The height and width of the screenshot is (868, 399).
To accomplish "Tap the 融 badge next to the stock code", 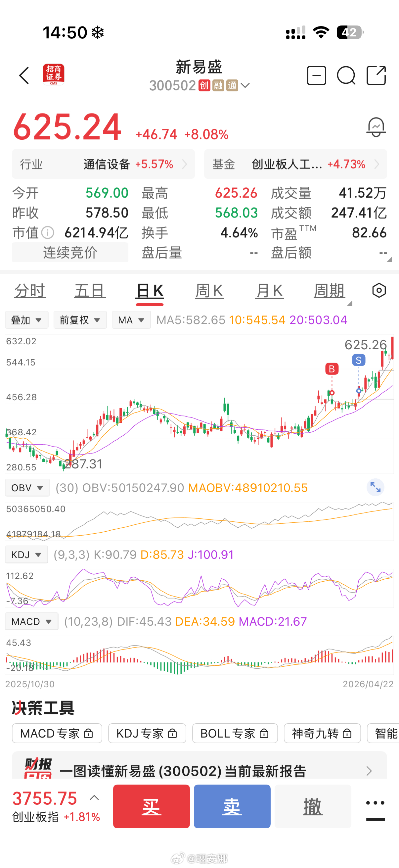I will click(218, 86).
